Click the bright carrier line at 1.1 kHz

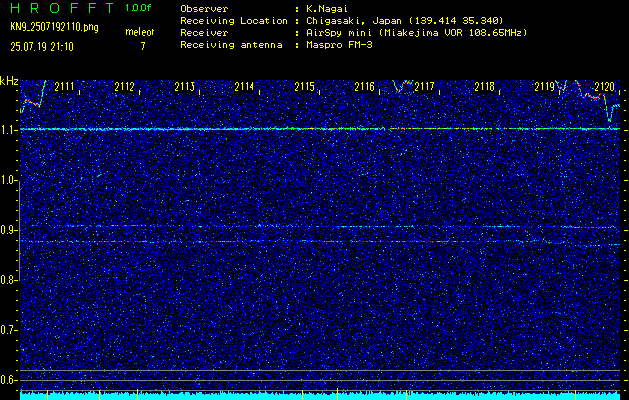point(320,129)
